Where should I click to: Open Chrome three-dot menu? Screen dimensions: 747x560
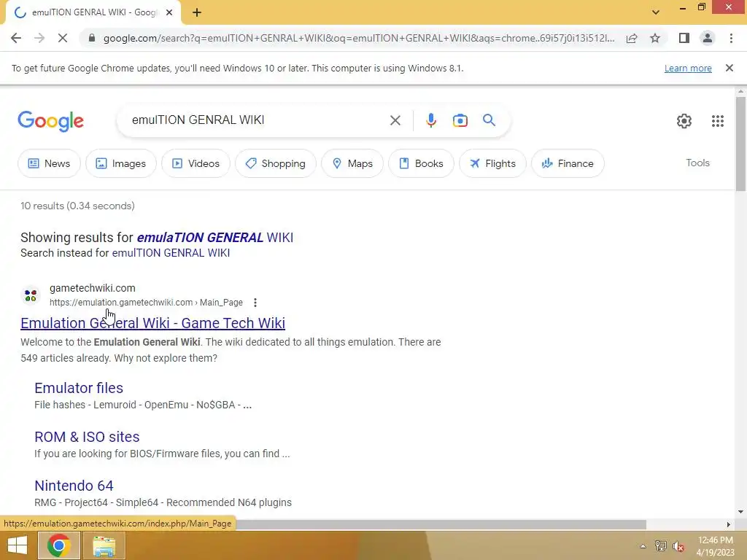[731, 38]
